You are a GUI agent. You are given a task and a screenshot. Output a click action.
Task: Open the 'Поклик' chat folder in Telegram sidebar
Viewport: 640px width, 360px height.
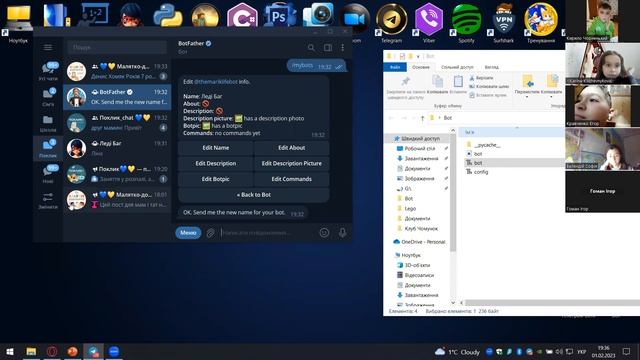click(48, 149)
